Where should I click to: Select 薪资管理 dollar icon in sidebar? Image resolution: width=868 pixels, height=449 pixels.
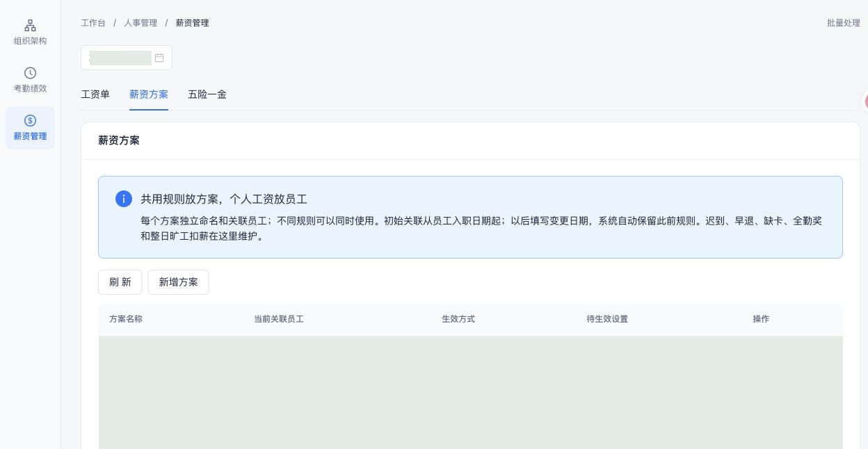click(x=30, y=120)
